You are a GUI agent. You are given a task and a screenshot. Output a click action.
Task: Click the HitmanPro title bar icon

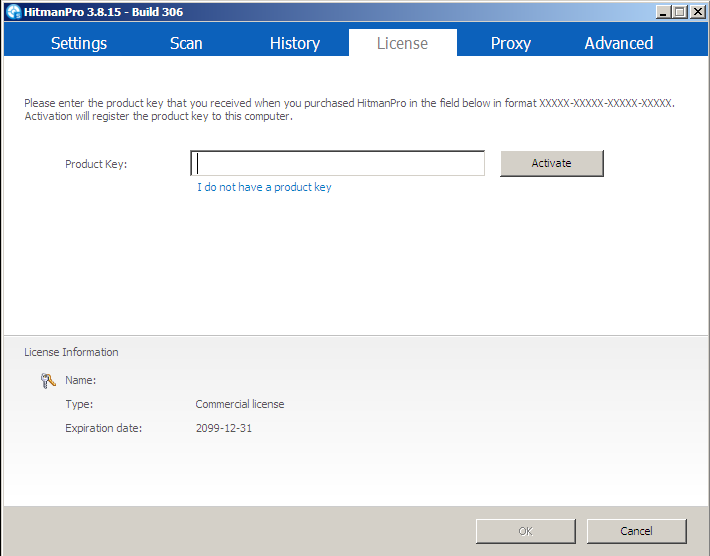point(14,12)
